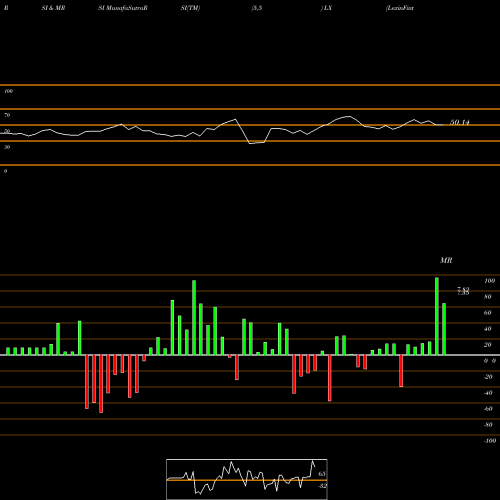Click the longest red bar in MR chart
The height and width of the screenshot is (500, 500).
101,384
